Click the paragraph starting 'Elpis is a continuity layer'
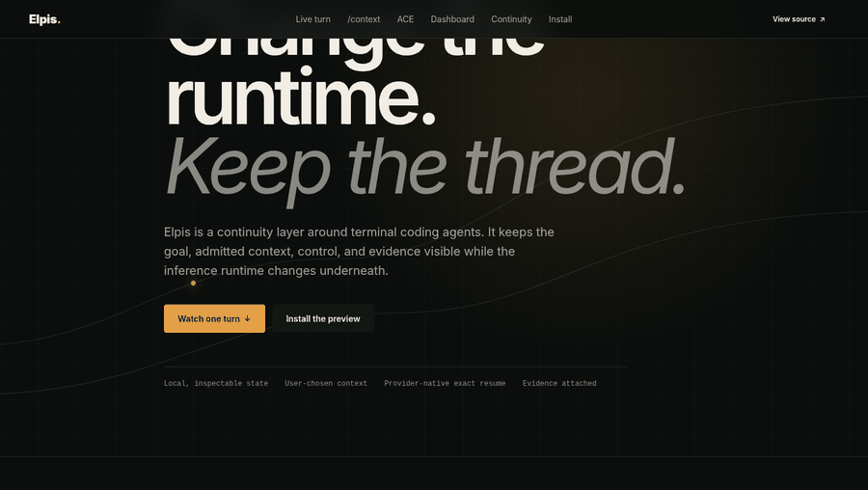 pyautogui.click(x=359, y=252)
